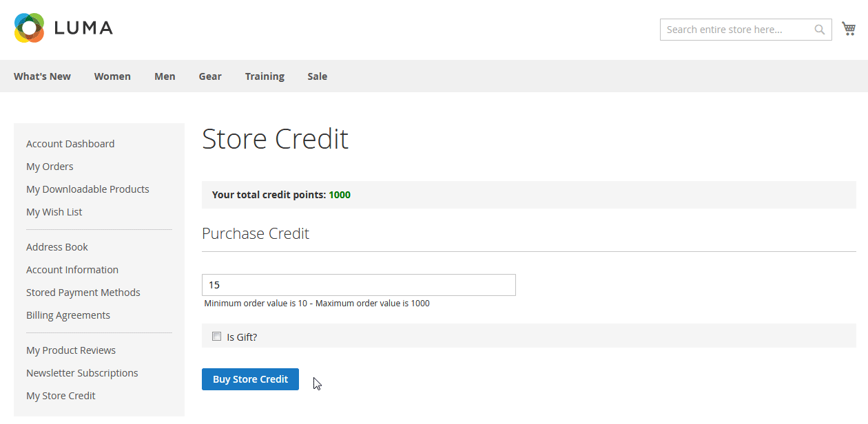Go to the Gear menu
The height and width of the screenshot is (424, 868).
tap(210, 76)
